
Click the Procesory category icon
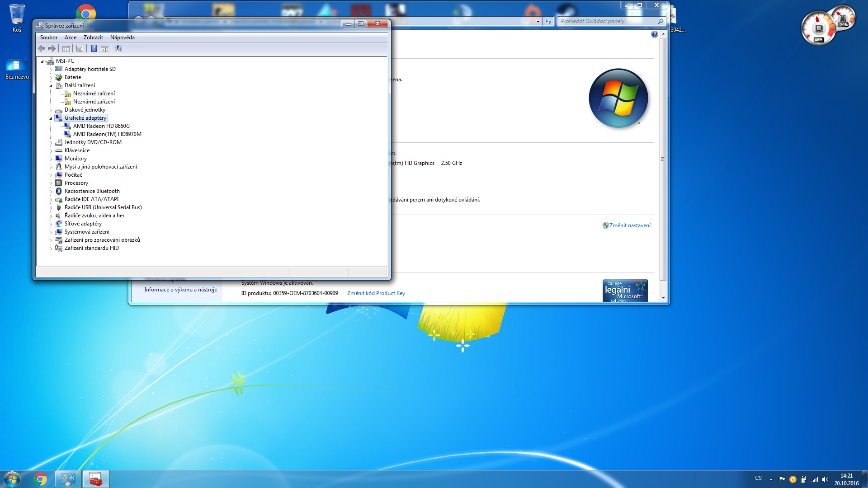point(59,183)
